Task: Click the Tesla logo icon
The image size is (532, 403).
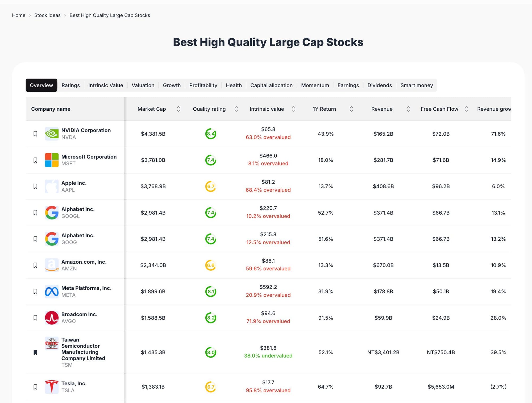Action: [52, 387]
